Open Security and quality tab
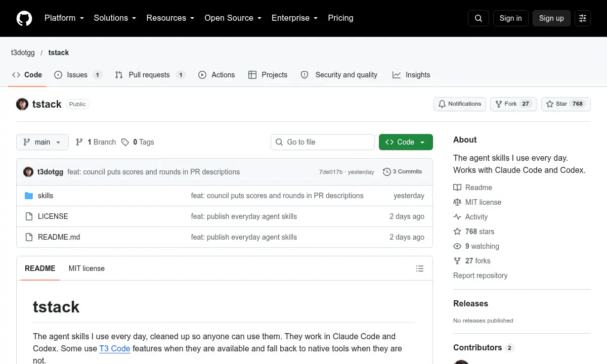Viewport: 607px width, 364px height. point(339,75)
